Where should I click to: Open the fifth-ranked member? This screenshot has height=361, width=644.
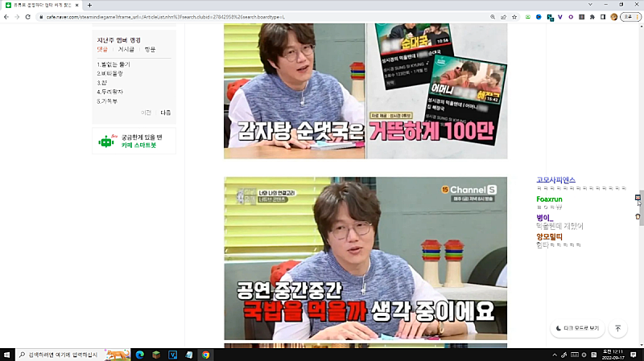click(x=107, y=101)
